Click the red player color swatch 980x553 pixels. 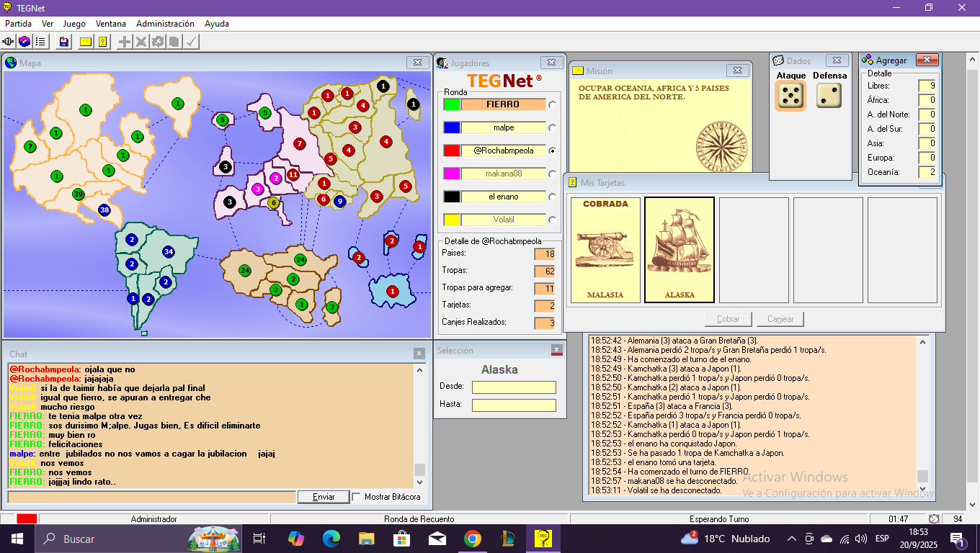pos(452,150)
